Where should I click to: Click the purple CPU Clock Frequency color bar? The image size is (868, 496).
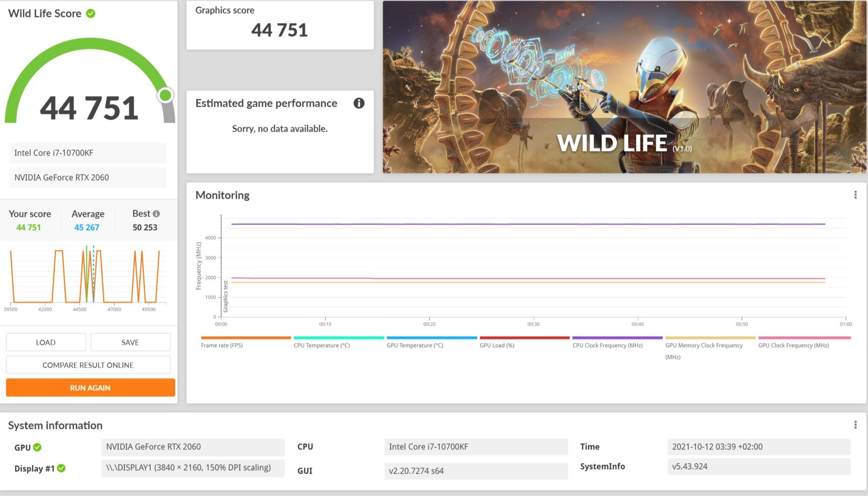(617, 338)
